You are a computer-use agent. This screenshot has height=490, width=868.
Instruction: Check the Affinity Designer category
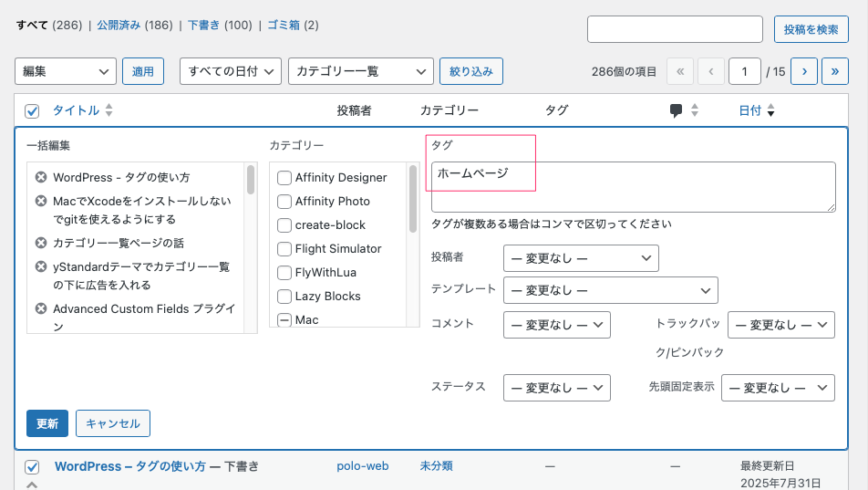(x=284, y=177)
